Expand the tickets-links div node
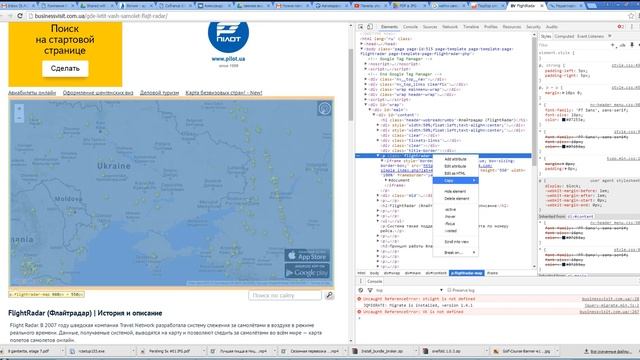The image size is (640, 360). point(378,140)
